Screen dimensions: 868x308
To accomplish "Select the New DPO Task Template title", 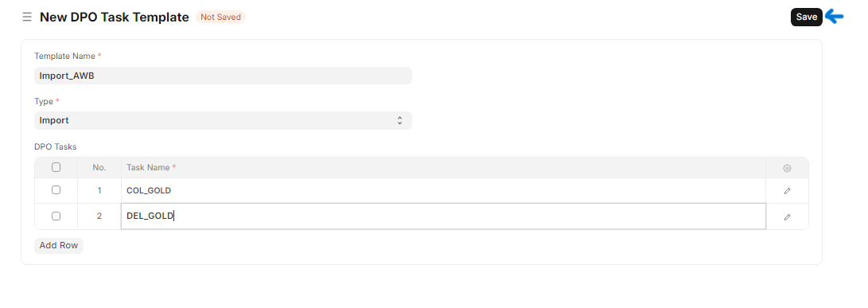I will (114, 18).
